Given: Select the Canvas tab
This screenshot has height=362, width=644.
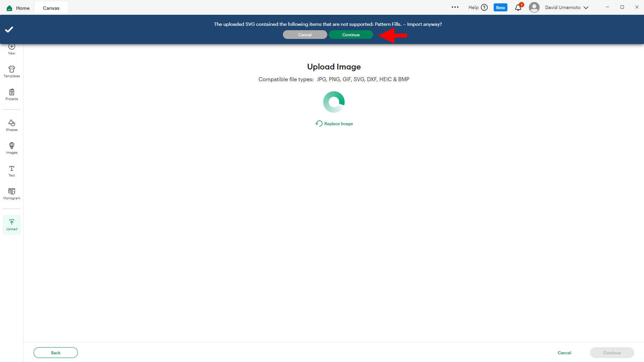Looking at the screenshot, I should (51, 8).
